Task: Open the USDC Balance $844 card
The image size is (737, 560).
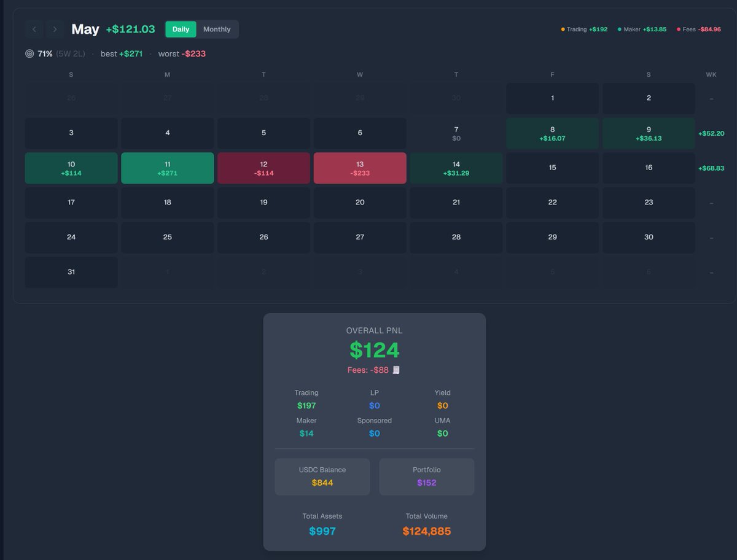Action: pos(322,476)
